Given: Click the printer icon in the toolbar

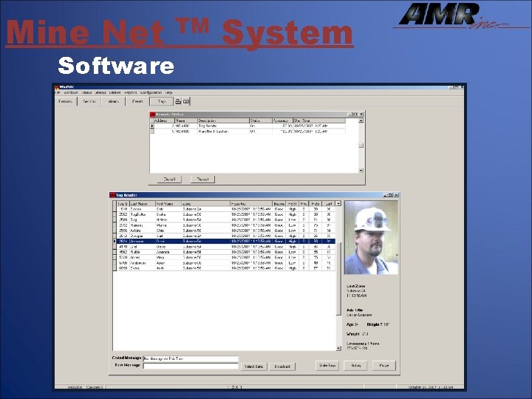Looking at the screenshot, I should point(178,101).
